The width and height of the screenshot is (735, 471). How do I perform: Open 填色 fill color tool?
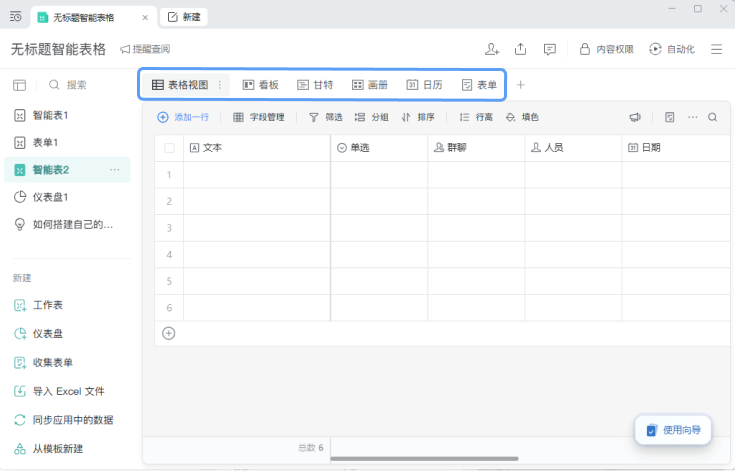[x=522, y=117]
